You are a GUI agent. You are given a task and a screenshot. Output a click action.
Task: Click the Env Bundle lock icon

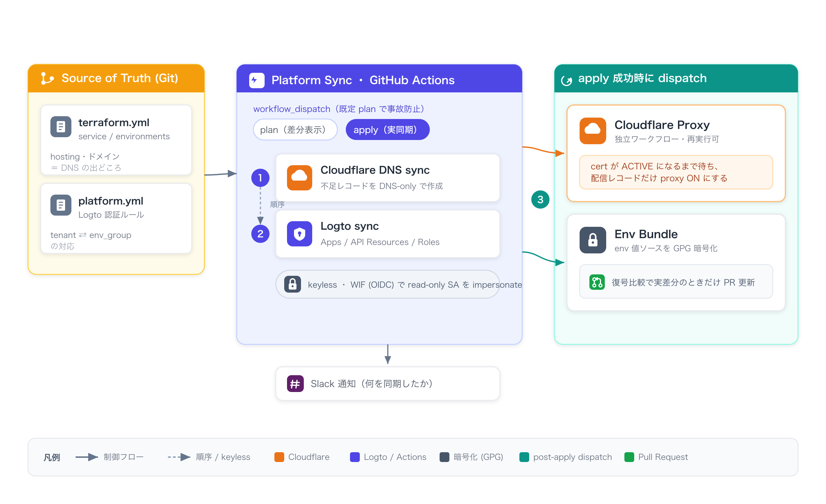tap(593, 240)
